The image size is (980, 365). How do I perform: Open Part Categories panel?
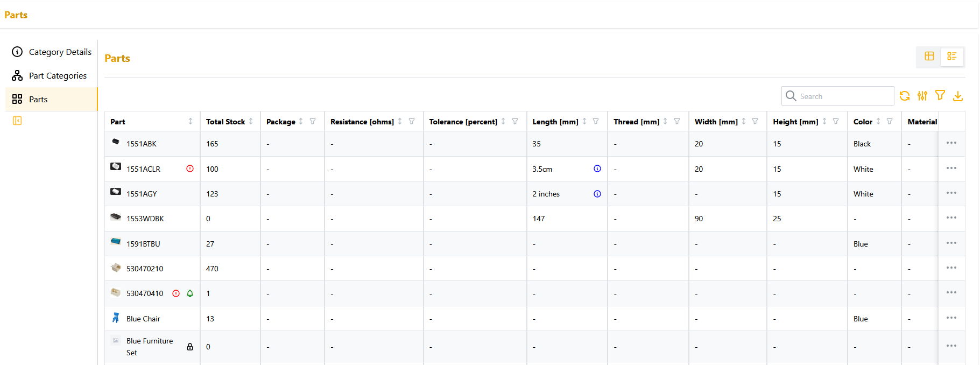(52, 75)
